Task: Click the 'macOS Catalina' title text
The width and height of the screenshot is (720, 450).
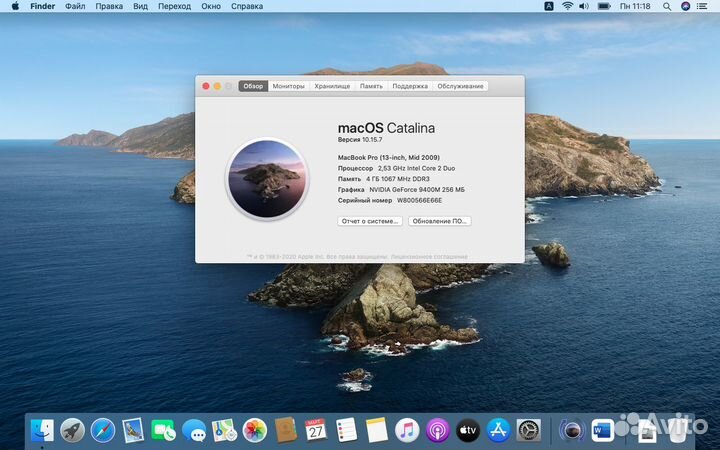Action: coord(386,128)
